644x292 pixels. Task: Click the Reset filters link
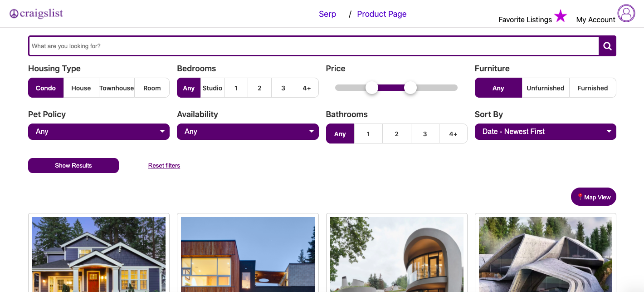[x=164, y=166]
